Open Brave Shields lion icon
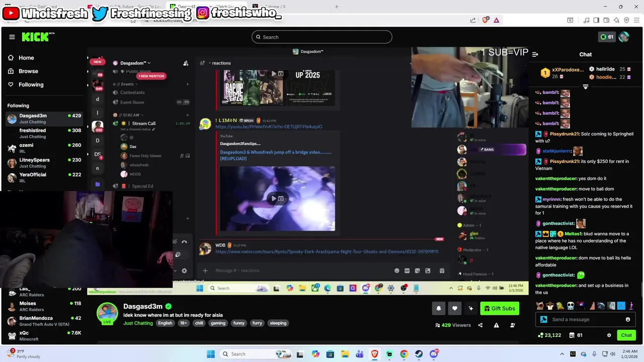The image size is (644, 362). [485, 20]
